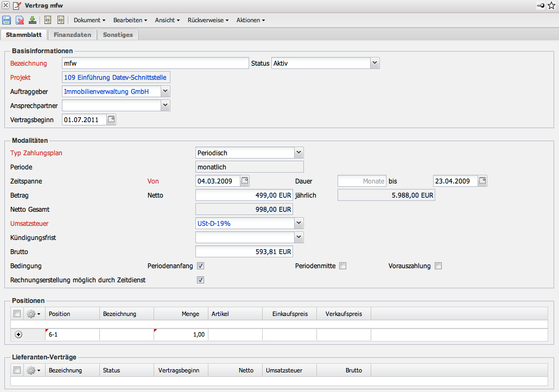559x392 pixels.
Task: Sort by Verkaufspreis column header
Action: [x=343, y=314]
